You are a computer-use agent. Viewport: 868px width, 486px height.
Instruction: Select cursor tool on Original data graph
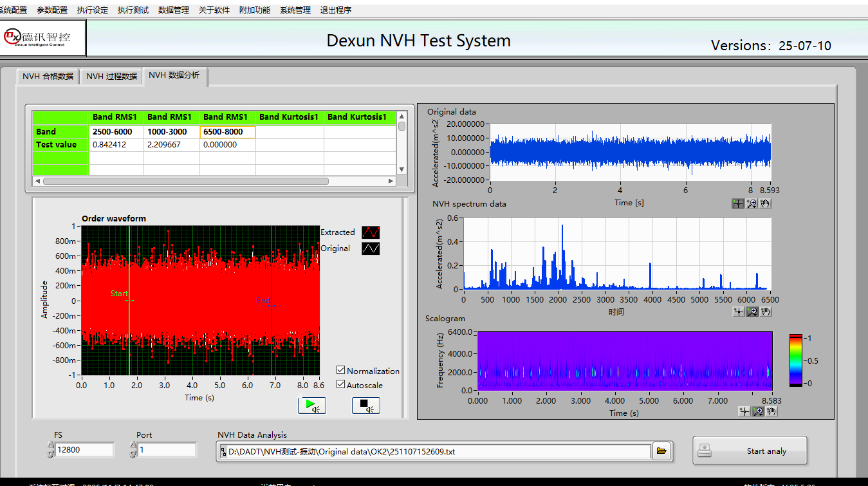point(738,203)
